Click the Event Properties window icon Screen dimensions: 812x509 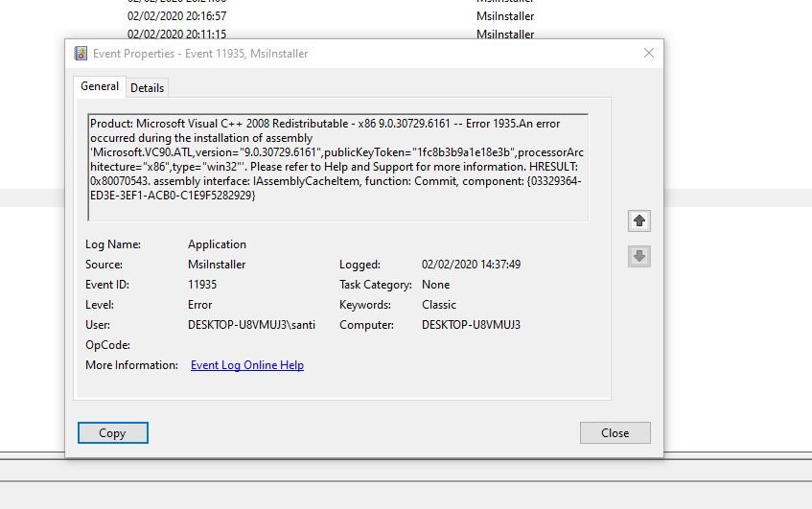pos(81,54)
